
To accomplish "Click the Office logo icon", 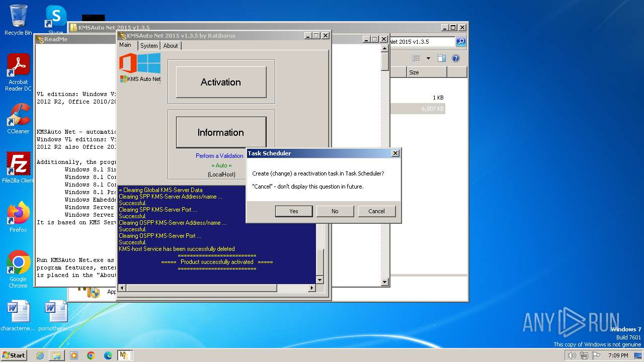I will [128, 63].
